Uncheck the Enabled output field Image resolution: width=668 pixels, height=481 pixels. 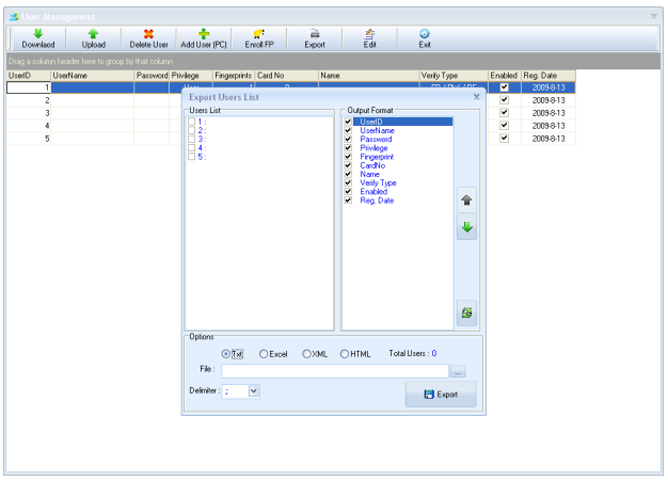(348, 192)
